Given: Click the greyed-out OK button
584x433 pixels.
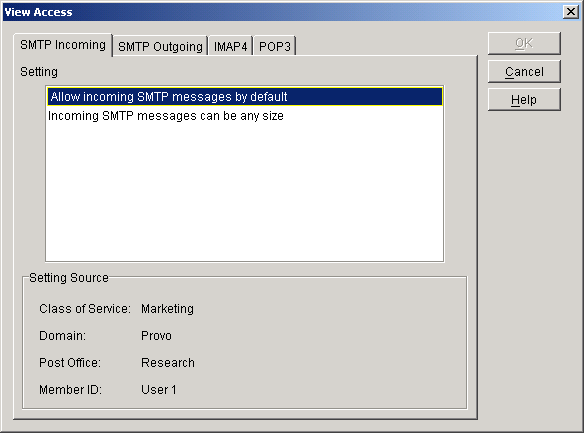Looking at the screenshot, I should tap(524, 43).
